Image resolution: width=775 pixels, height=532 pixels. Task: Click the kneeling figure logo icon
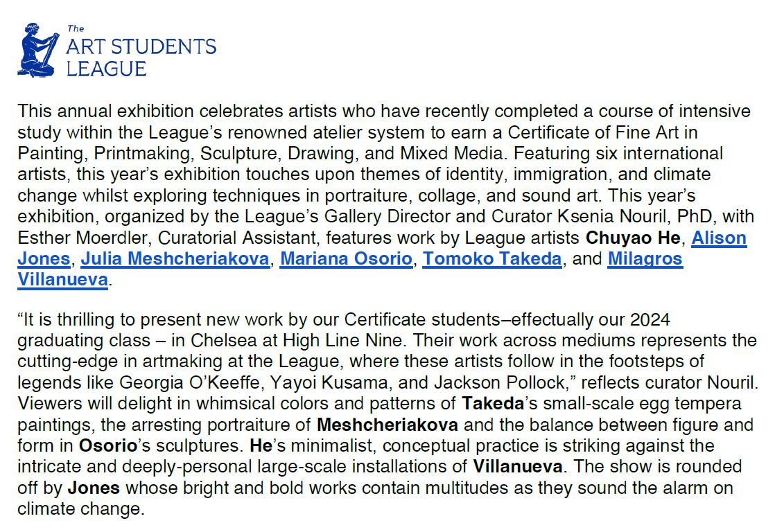pyautogui.click(x=38, y=50)
